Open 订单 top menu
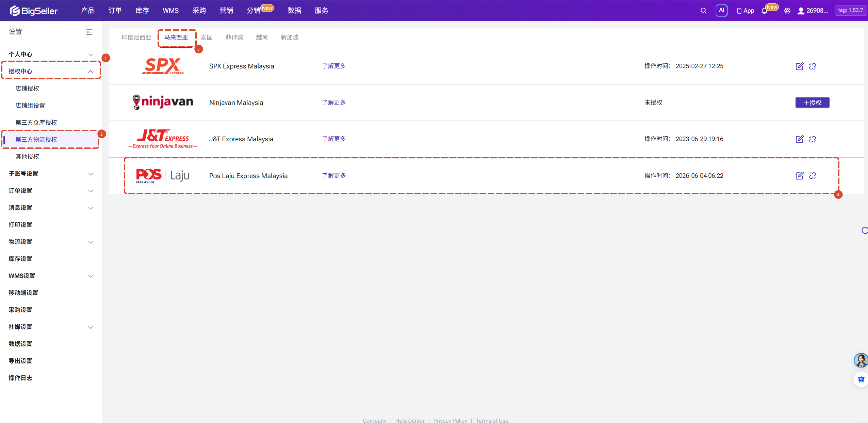Screen dimensions: 868x423 pyautogui.click(x=115, y=11)
